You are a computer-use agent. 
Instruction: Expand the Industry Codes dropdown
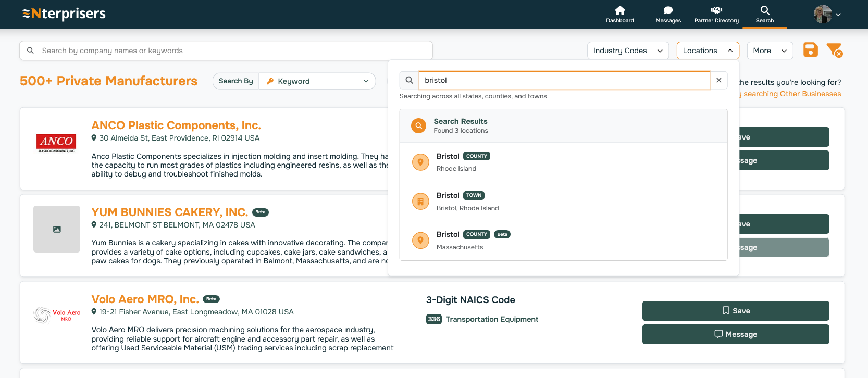click(627, 51)
